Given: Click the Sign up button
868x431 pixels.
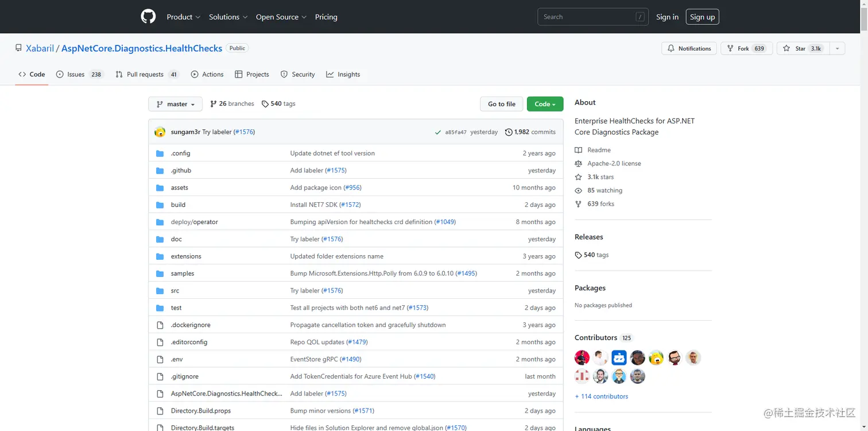Looking at the screenshot, I should click(x=703, y=17).
